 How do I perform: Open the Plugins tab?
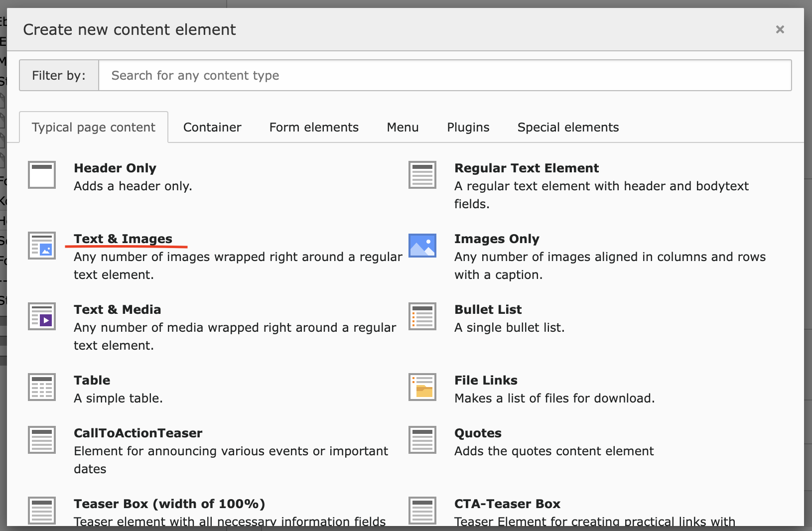click(x=468, y=128)
